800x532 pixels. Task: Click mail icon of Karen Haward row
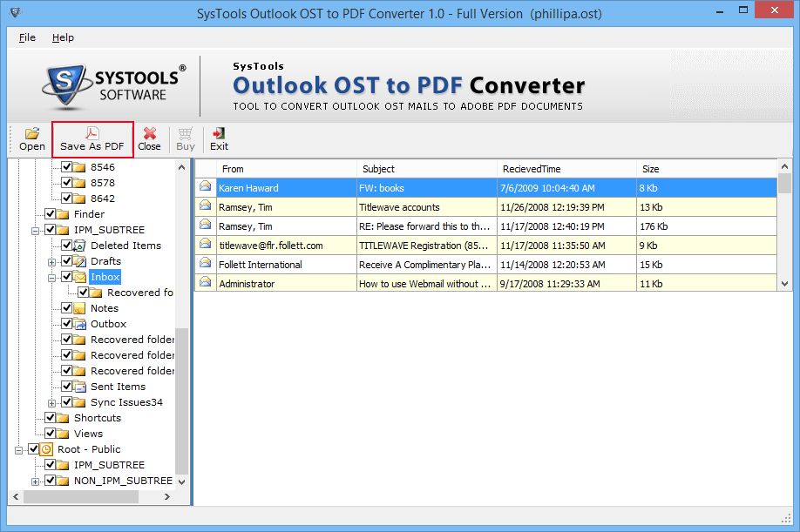click(x=205, y=187)
